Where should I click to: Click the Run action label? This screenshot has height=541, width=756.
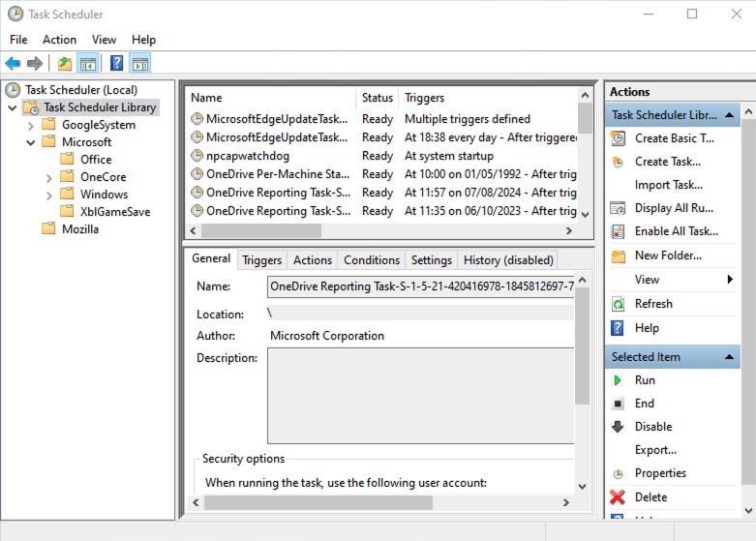pos(645,380)
